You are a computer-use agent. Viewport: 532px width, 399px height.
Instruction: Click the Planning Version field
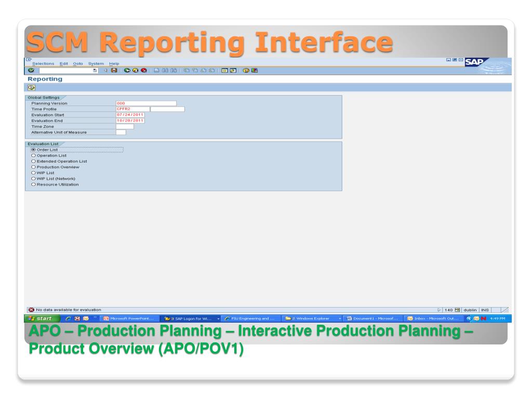(146, 103)
